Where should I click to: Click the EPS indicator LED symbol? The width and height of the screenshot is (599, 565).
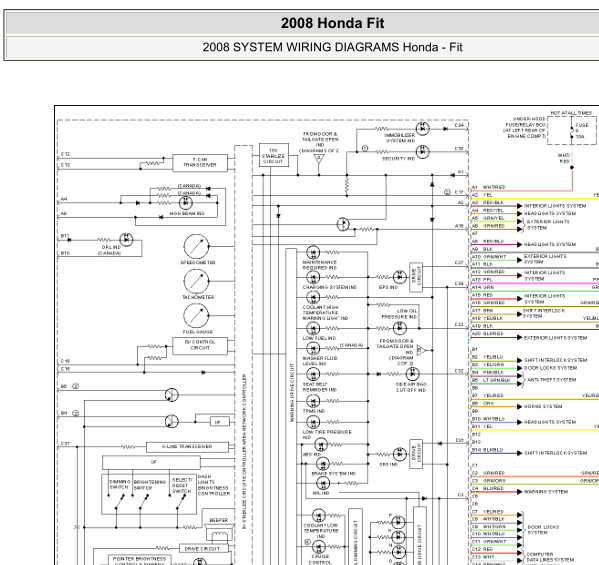[400, 277]
